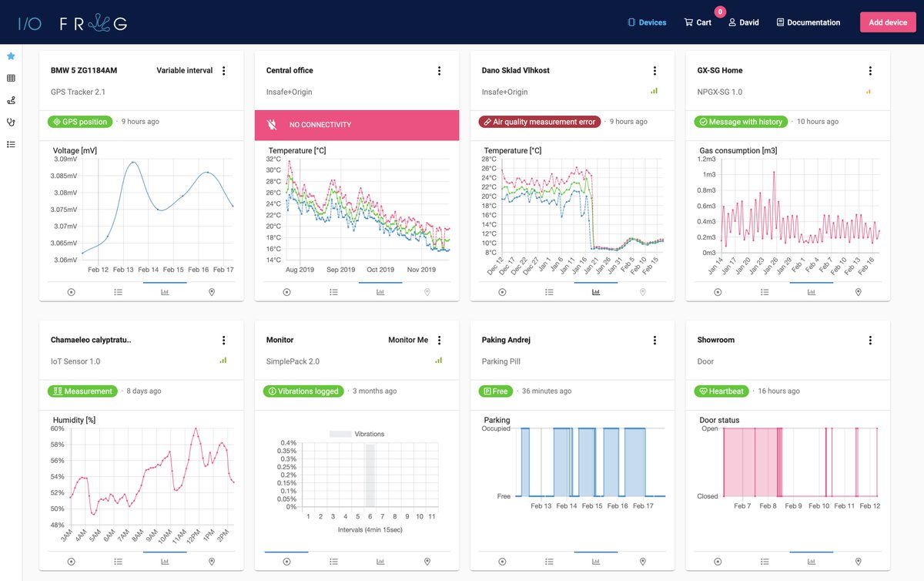Viewport: 924px width, 581px height.
Task: Switch to the Devices tab in top navigation
Action: pyautogui.click(x=646, y=22)
